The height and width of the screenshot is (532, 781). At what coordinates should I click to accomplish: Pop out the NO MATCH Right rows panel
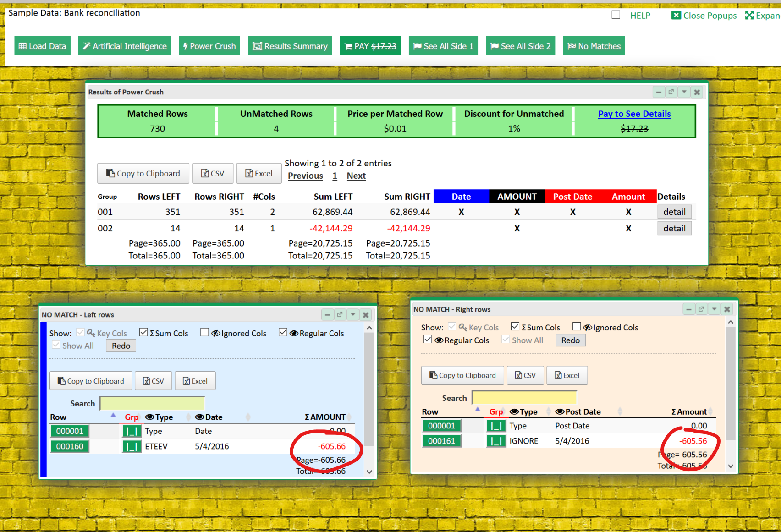(x=701, y=309)
